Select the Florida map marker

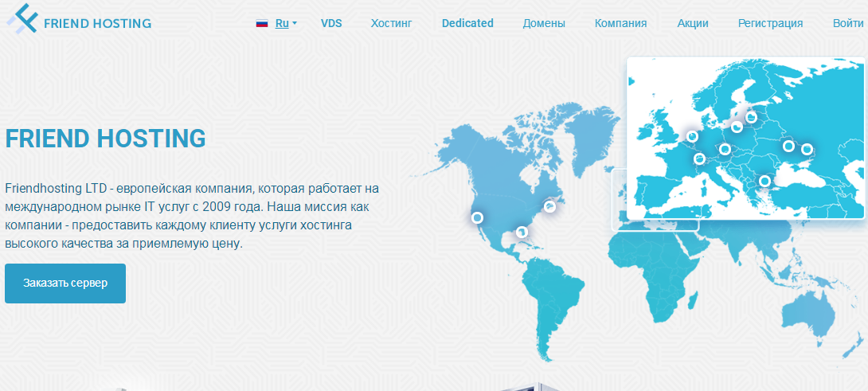[x=522, y=232]
